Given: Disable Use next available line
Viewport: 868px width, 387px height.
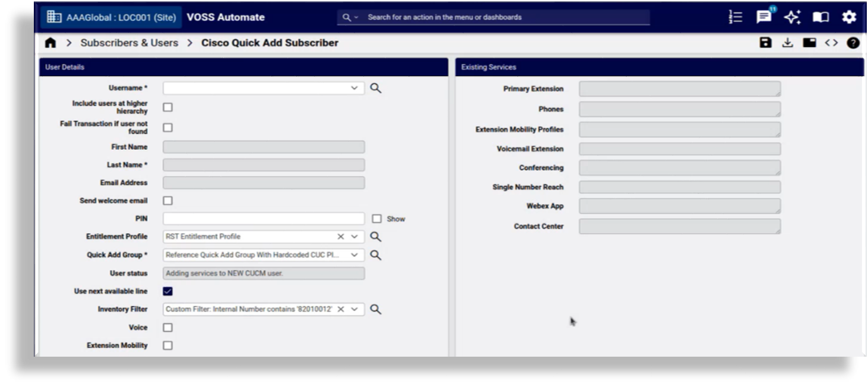Looking at the screenshot, I should tap(168, 291).
